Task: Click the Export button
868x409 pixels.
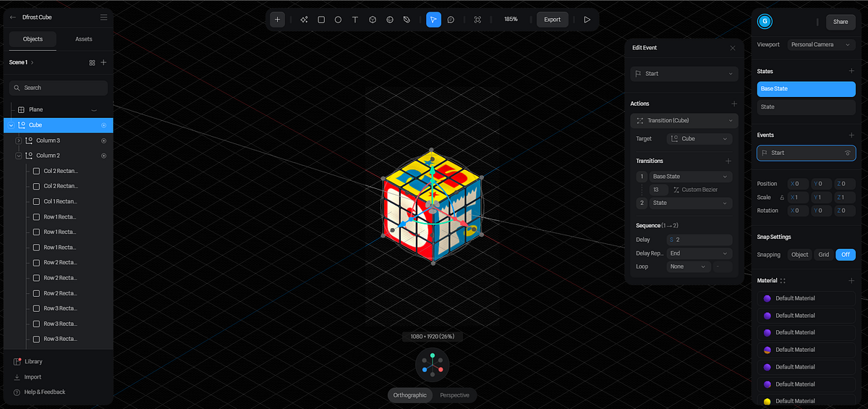Action: coord(553,20)
